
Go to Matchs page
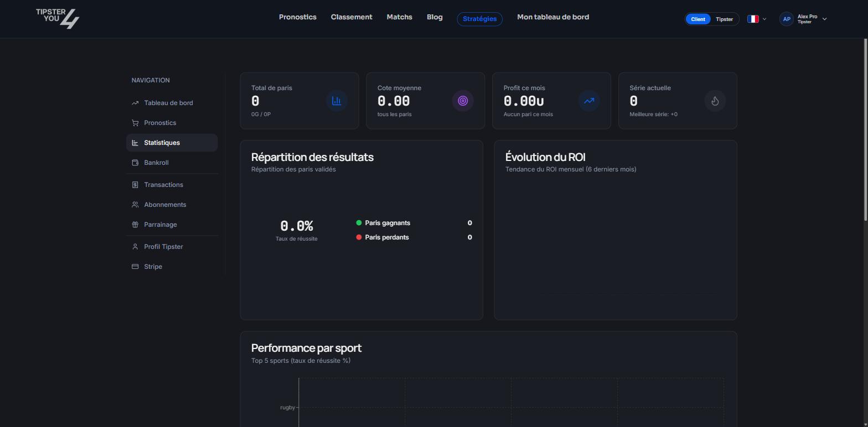pos(399,17)
